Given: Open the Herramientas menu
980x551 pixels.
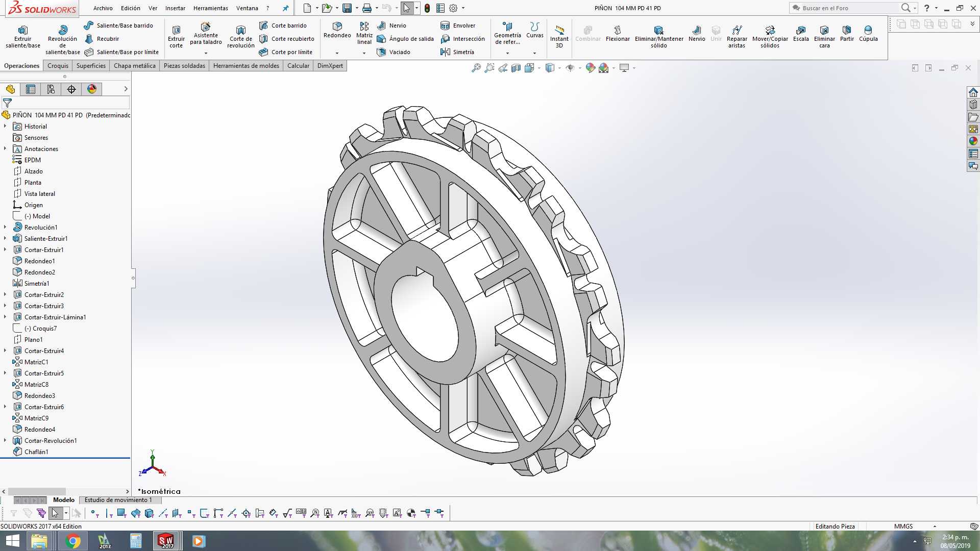Looking at the screenshot, I should 210,8.
